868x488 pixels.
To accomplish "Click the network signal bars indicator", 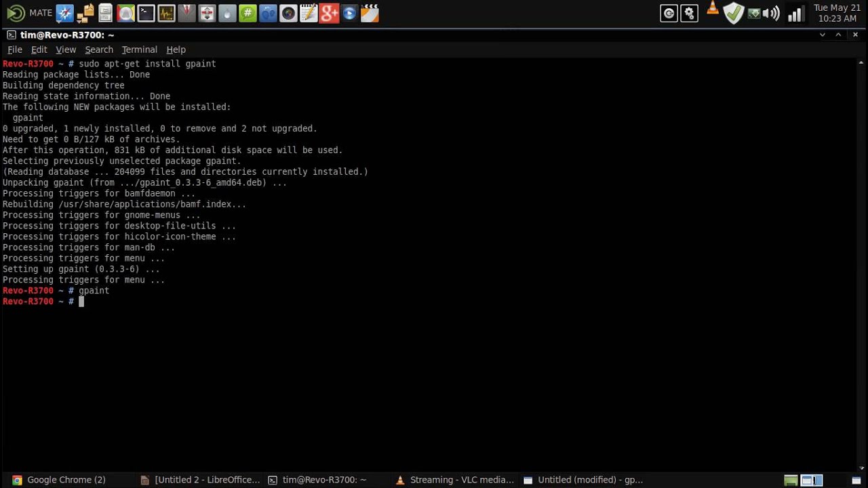I will click(795, 14).
